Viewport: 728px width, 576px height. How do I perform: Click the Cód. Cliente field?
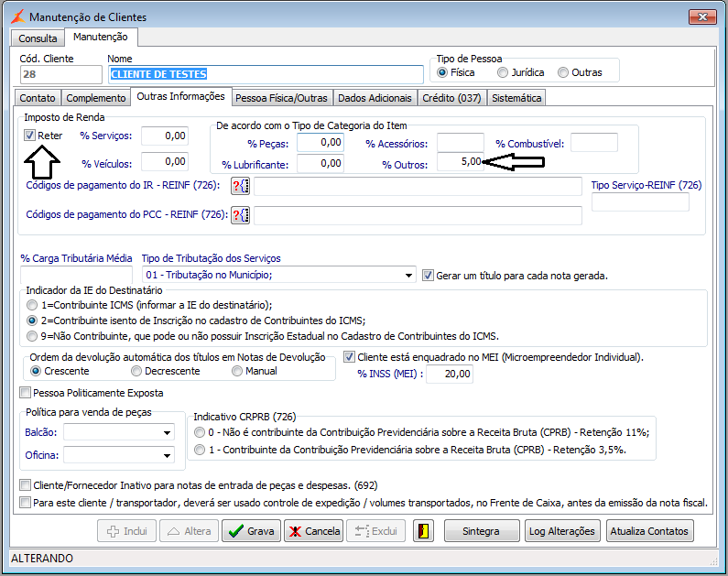[x=60, y=74]
